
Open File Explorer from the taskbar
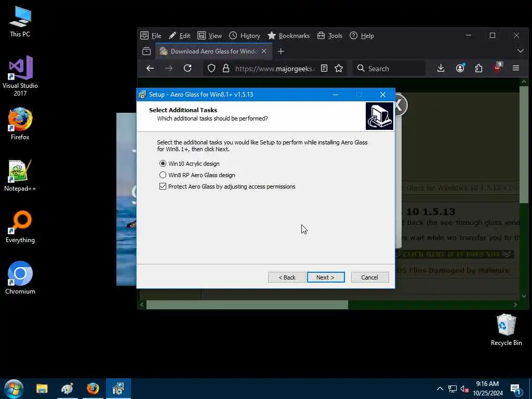[x=42, y=389]
